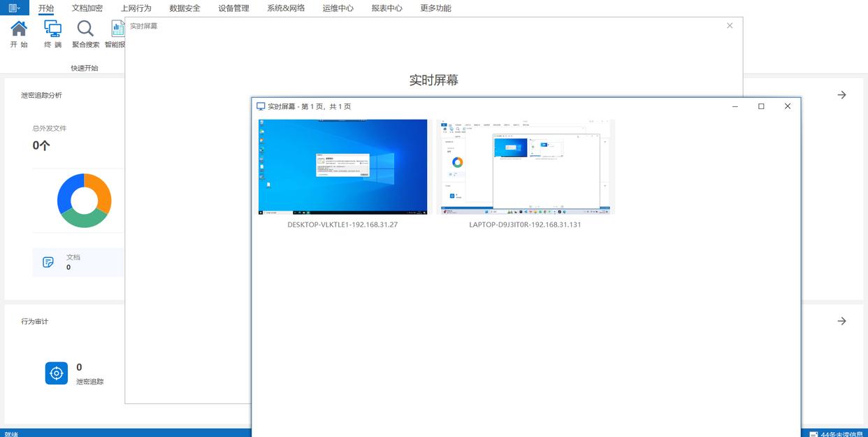This screenshot has height=437, width=868.
Task: Click arrow icon beside 行为审计 panel
Action: click(x=841, y=321)
